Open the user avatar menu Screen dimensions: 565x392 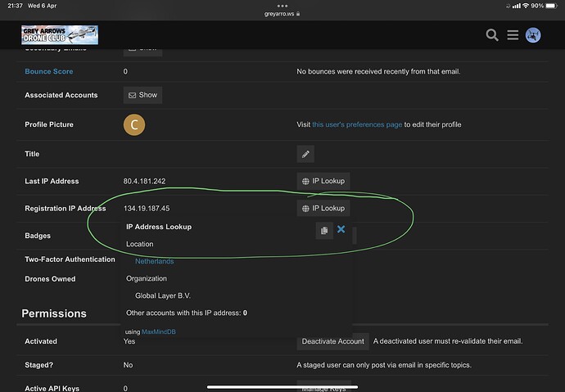[533, 35]
